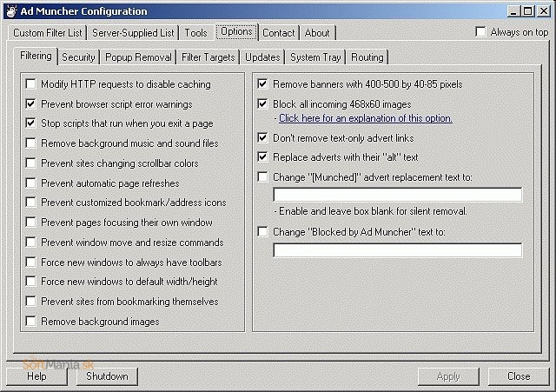Maximize the Ad Muncher Configuration window
This screenshot has width=556, height=392.
(527, 11)
